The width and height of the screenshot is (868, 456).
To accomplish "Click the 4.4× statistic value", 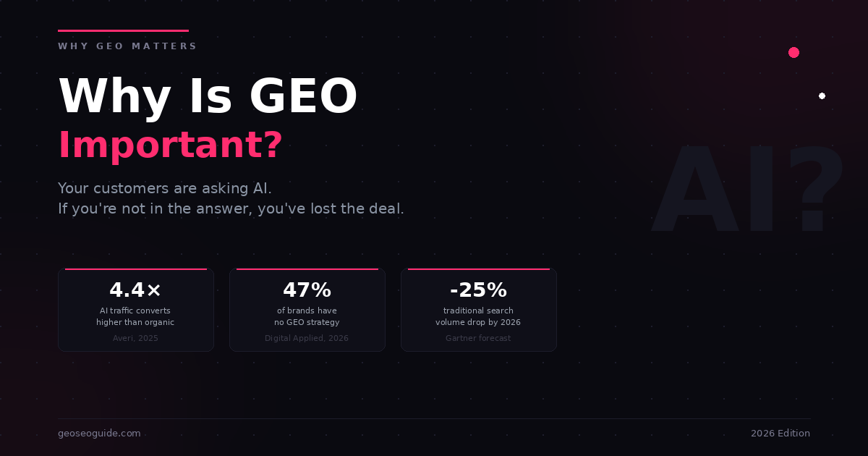I will point(135,290).
